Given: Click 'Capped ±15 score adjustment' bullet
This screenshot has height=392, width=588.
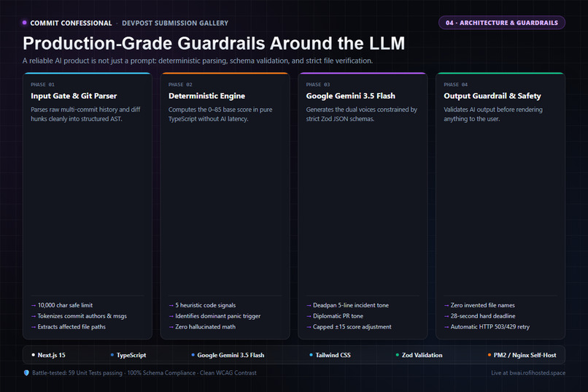Looking at the screenshot, I should click(x=349, y=327).
